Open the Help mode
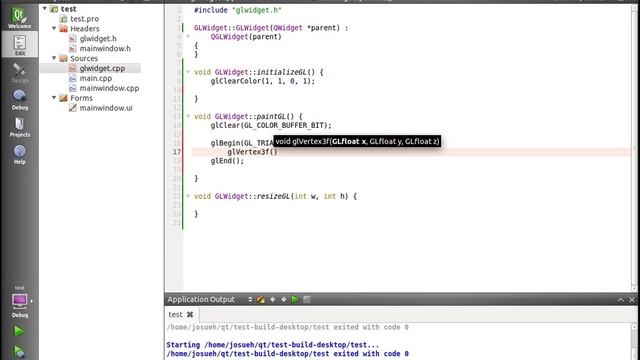 pyautogui.click(x=19, y=154)
